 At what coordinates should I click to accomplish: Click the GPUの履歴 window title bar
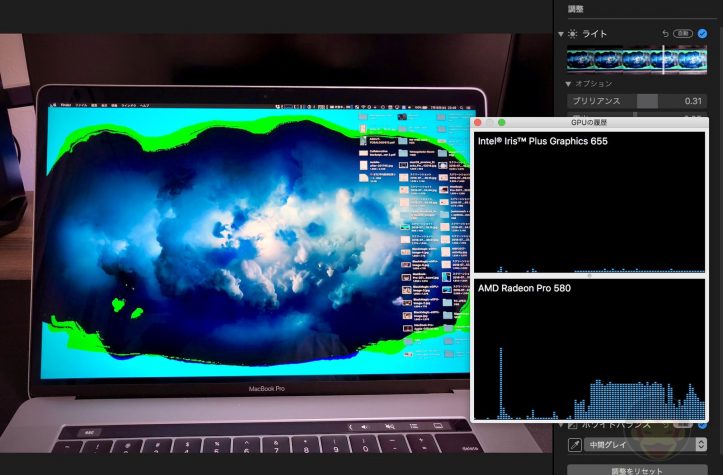point(589,122)
